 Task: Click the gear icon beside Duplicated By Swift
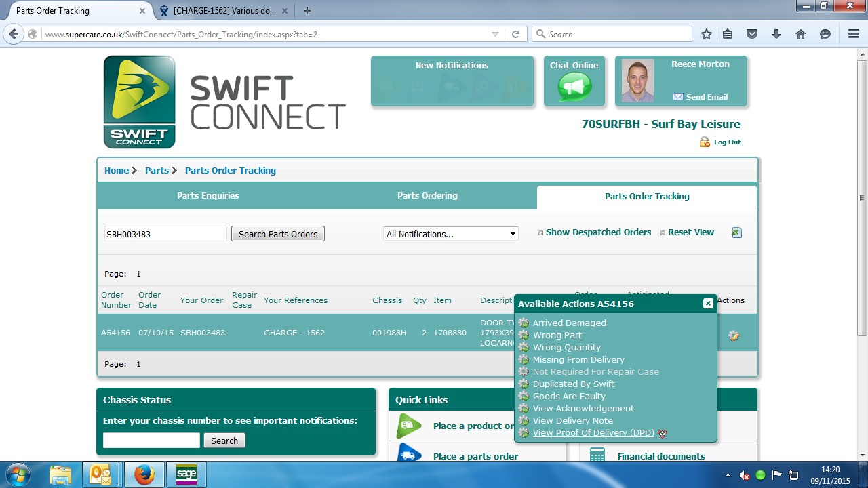click(524, 384)
